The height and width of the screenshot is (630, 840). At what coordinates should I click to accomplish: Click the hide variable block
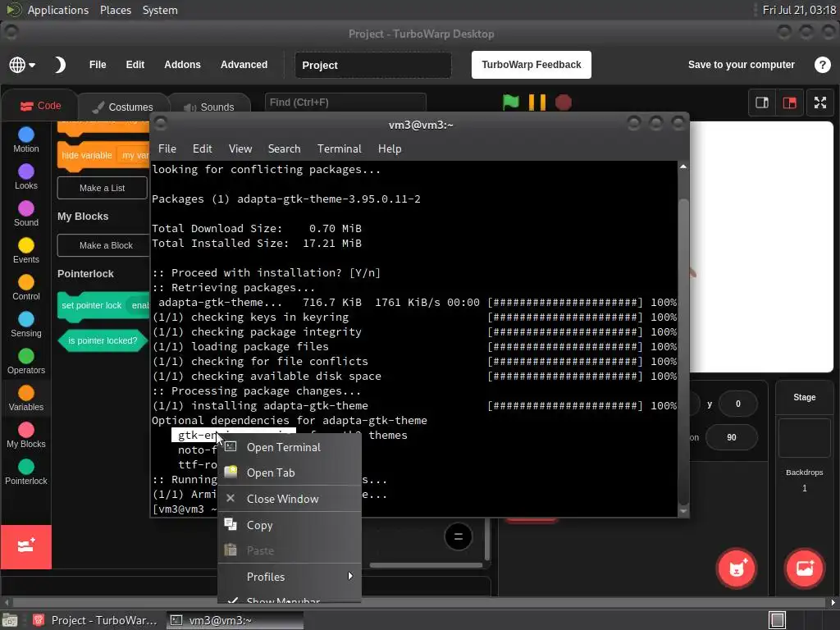103,156
